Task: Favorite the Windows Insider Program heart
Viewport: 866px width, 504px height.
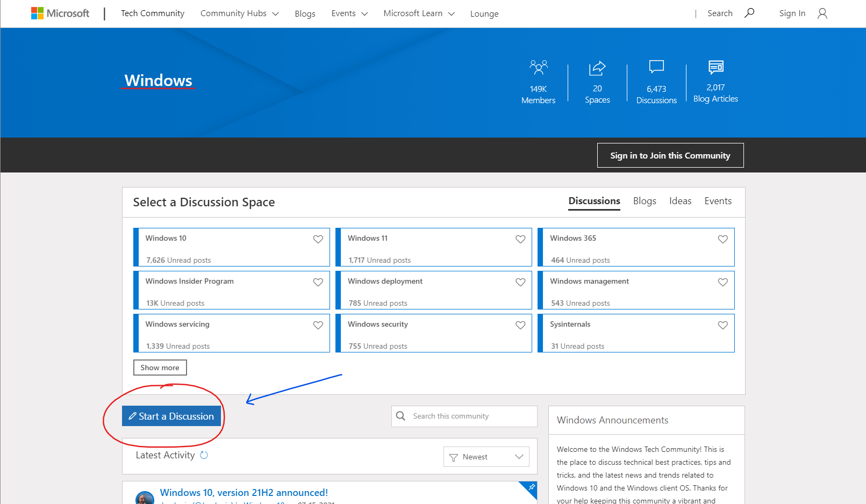Action: 318,282
